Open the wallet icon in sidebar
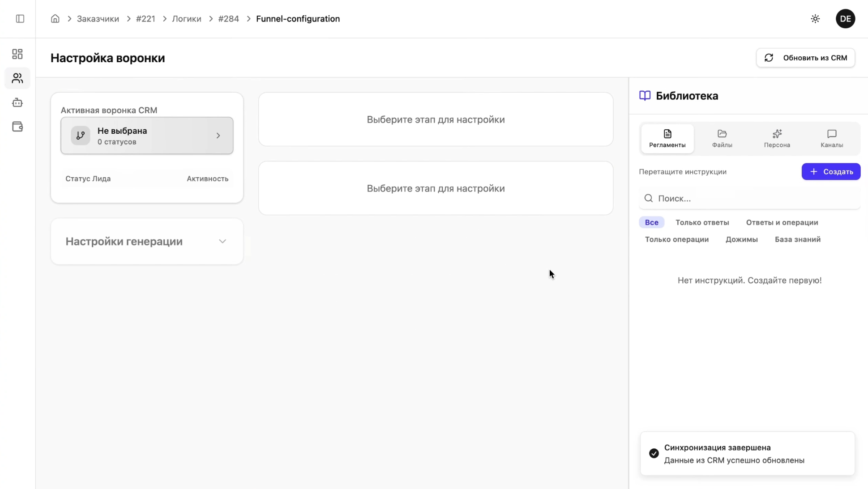This screenshot has width=868, height=489. tap(17, 127)
